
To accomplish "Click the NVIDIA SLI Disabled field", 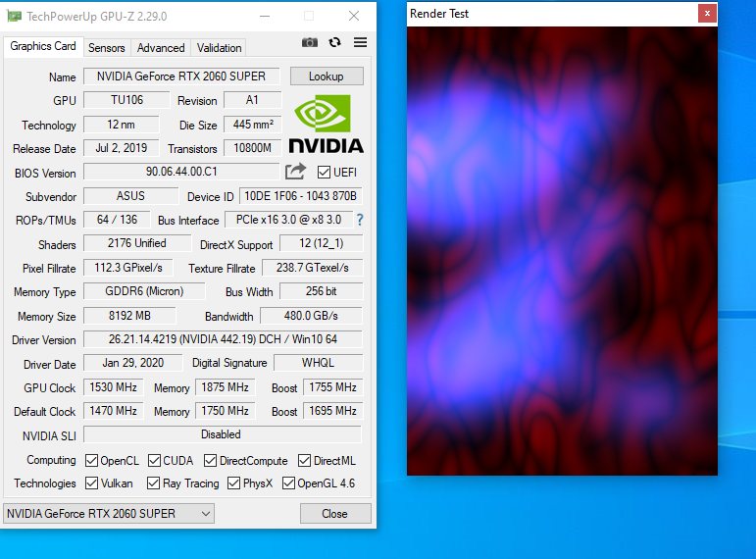I will [223, 434].
